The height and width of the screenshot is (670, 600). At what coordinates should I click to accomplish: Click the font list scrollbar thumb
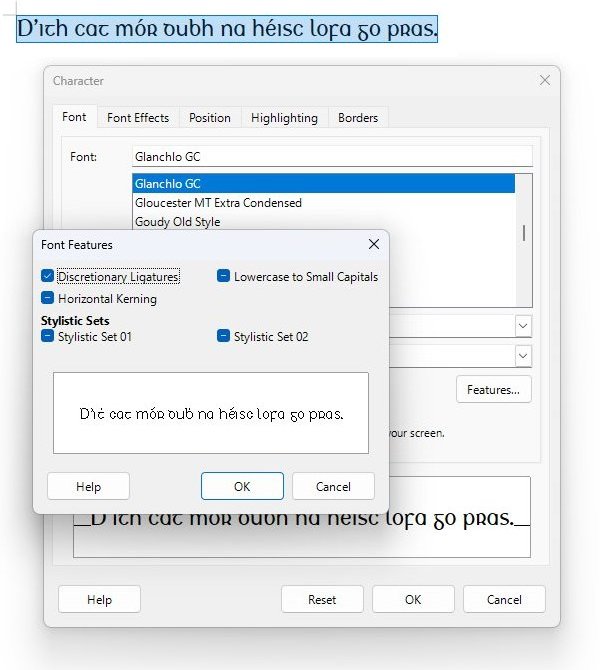[x=524, y=233]
